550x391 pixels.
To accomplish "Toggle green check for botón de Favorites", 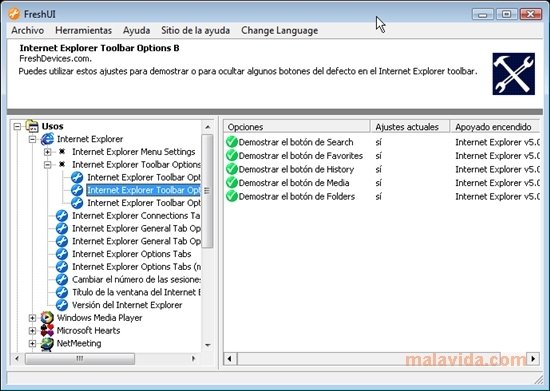I will (232, 155).
